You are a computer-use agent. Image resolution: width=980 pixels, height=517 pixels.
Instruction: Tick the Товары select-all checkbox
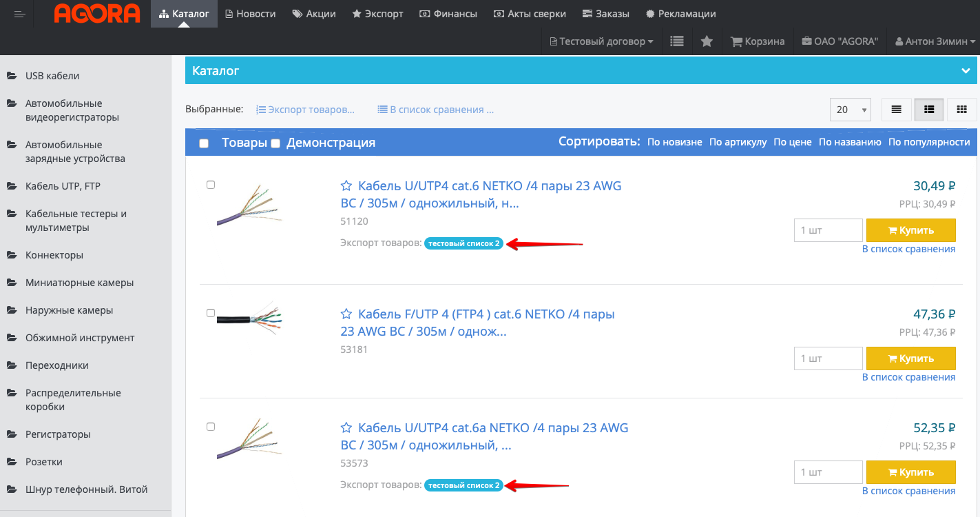click(204, 143)
